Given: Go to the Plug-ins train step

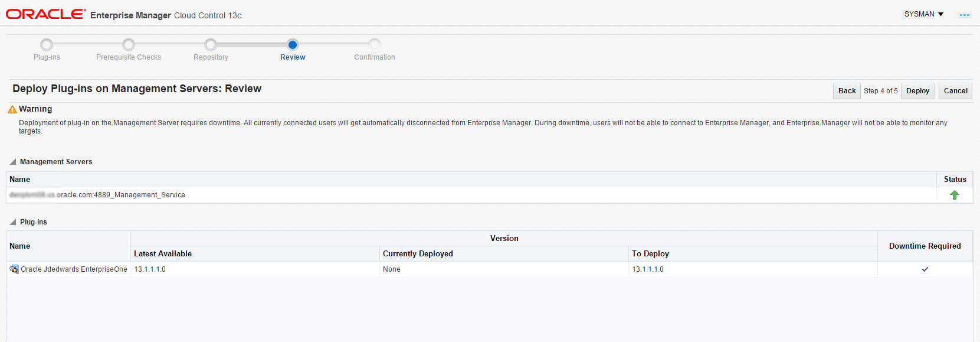Looking at the screenshot, I should point(47,44).
